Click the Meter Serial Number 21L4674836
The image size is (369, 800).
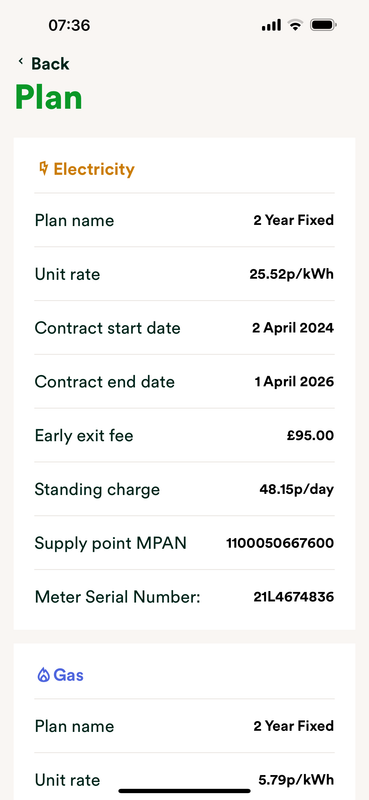293,597
